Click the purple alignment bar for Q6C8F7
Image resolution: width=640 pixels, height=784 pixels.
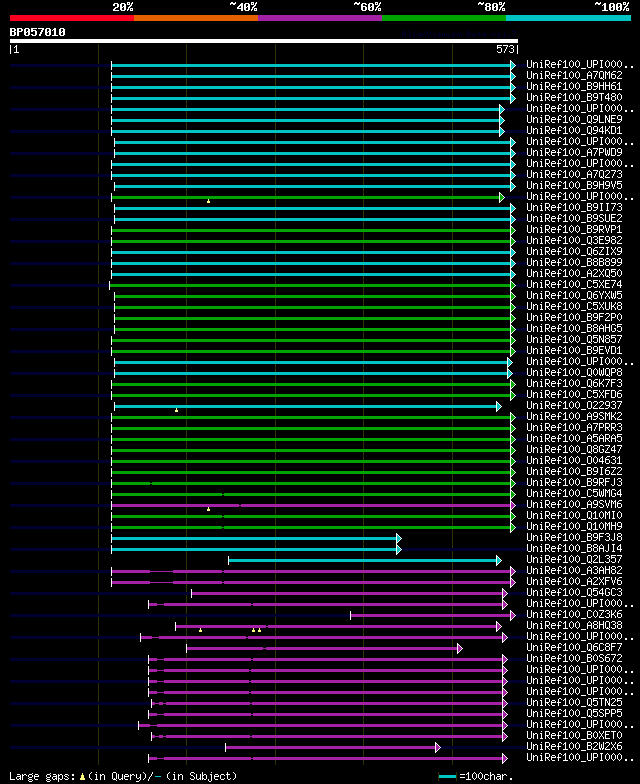click(x=324, y=648)
